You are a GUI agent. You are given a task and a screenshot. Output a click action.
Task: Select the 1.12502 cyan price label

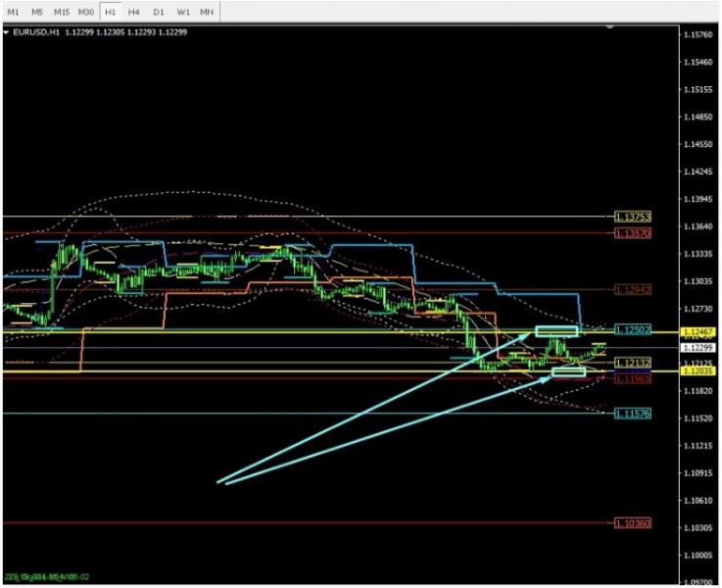pyautogui.click(x=633, y=329)
